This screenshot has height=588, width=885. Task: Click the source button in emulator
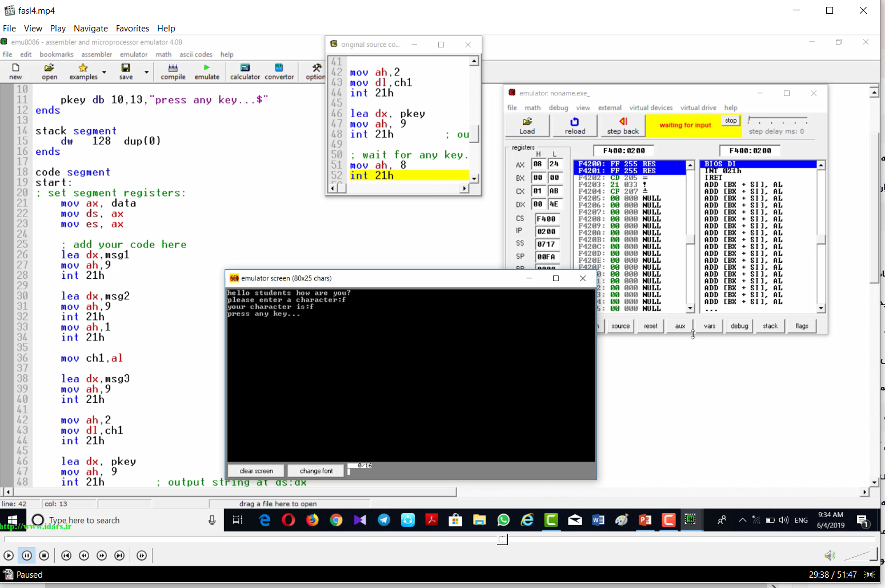(620, 326)
